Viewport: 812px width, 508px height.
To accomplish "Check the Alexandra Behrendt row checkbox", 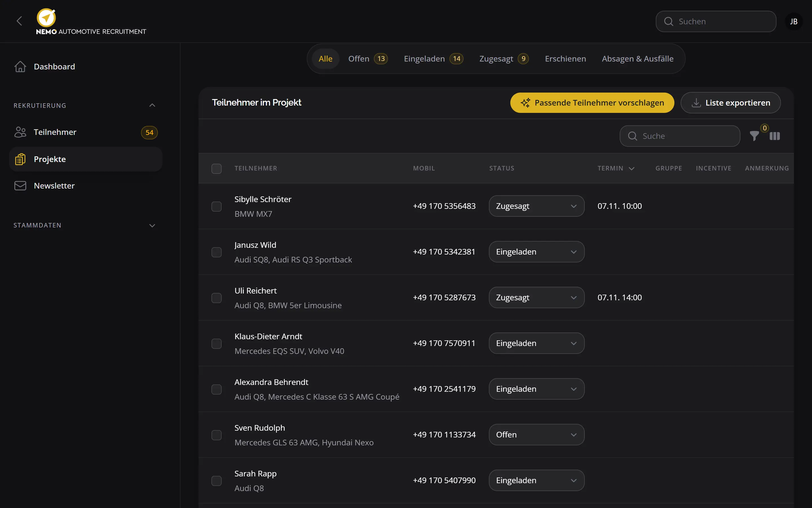I will (217, 389).
